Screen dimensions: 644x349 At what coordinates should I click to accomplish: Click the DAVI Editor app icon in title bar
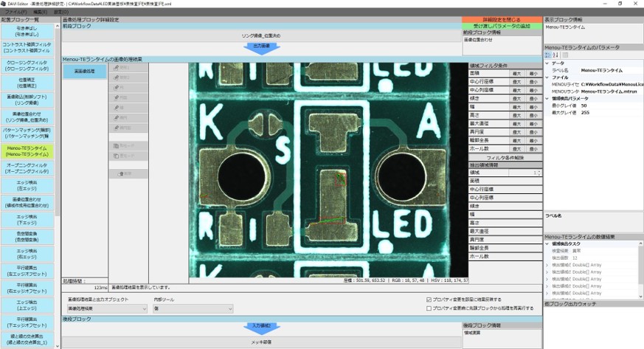coord(4,4)
